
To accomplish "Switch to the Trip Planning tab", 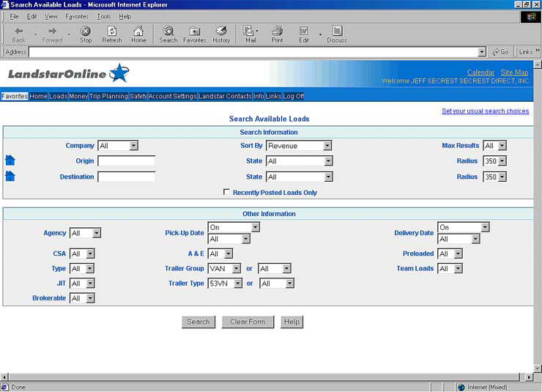I will [x=108, y=96].
